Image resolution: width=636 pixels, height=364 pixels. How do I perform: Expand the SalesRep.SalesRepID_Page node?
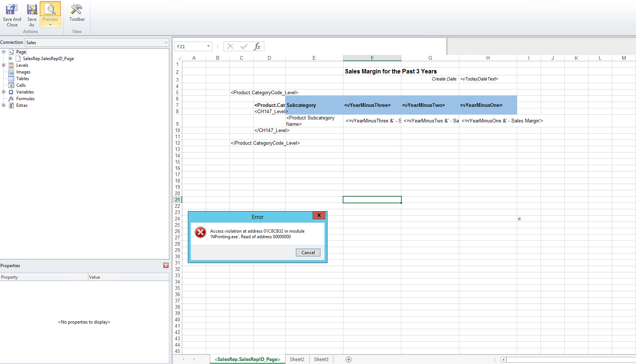tap(10, 59)
